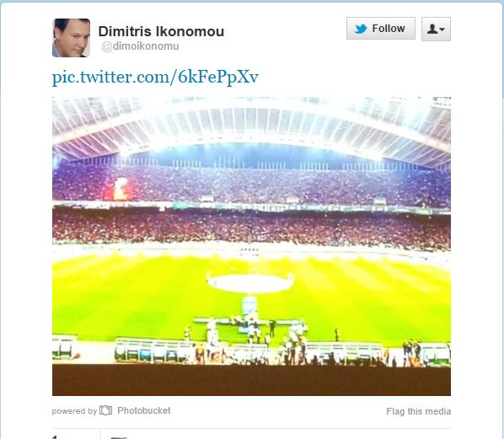This screenshot has width=504, height=439.
Task: Click the Follow button
Action: pos(381,29)
